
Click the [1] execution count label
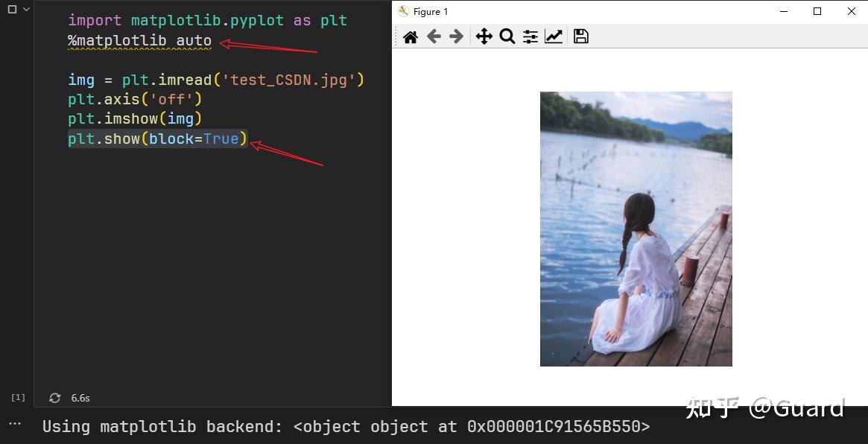16,398
